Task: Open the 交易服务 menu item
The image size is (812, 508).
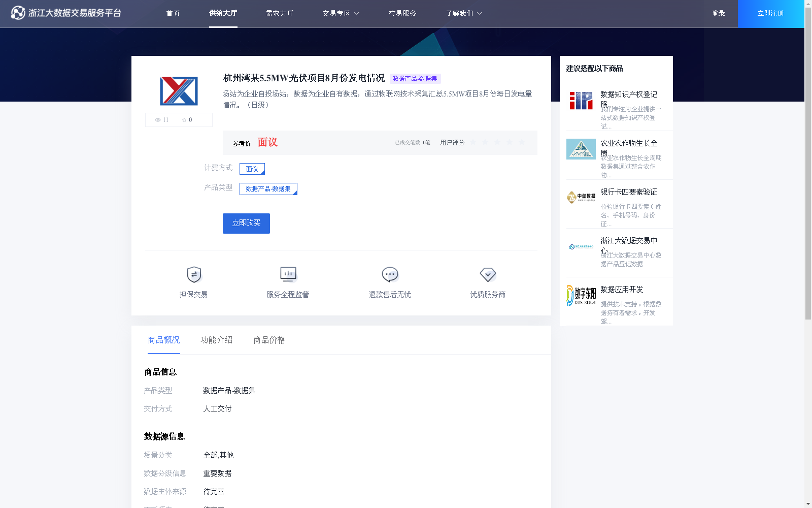Action: click(x=402, y=13)
